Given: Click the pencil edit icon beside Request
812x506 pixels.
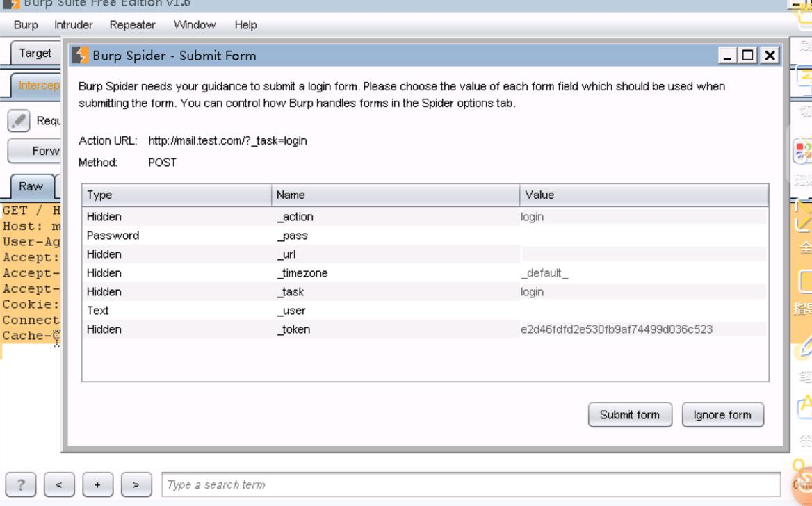Looking at the screenshot, I should tap(19, 121).
